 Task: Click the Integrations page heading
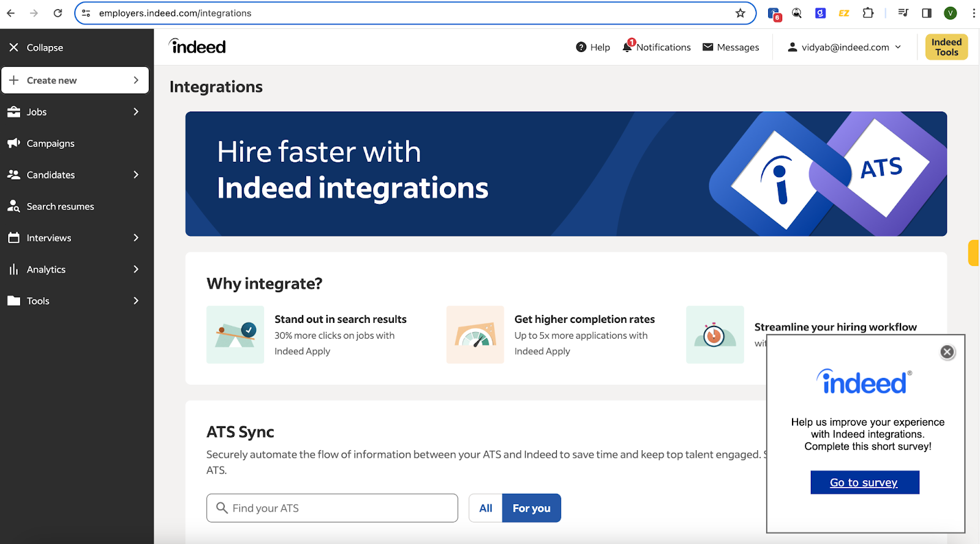pyautogui.click(x=216, y=87)
